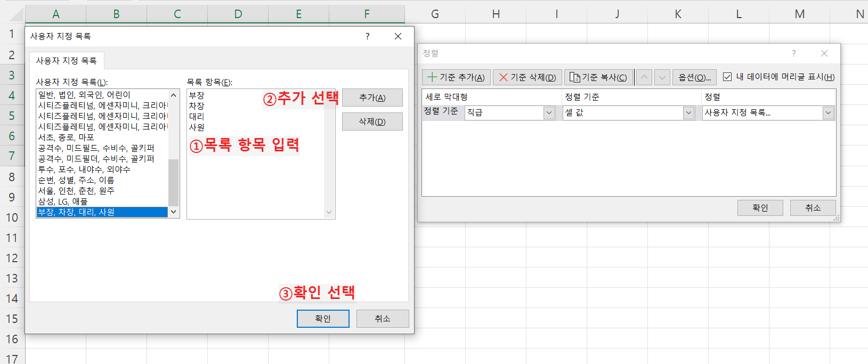Screen dimensions: 868x364
Task: Open the 셀 값 sort basis dropdown
Action: tap(689, 113)
